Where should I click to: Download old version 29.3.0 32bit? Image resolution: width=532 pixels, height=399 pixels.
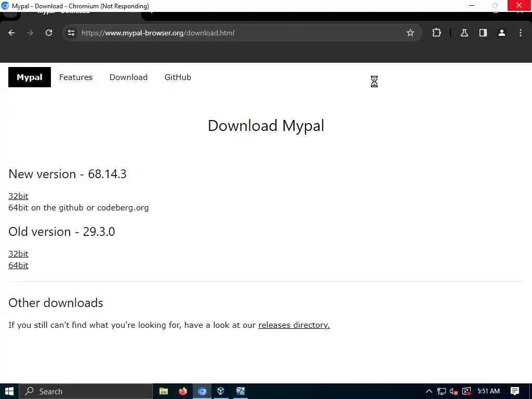pos(18,254)
